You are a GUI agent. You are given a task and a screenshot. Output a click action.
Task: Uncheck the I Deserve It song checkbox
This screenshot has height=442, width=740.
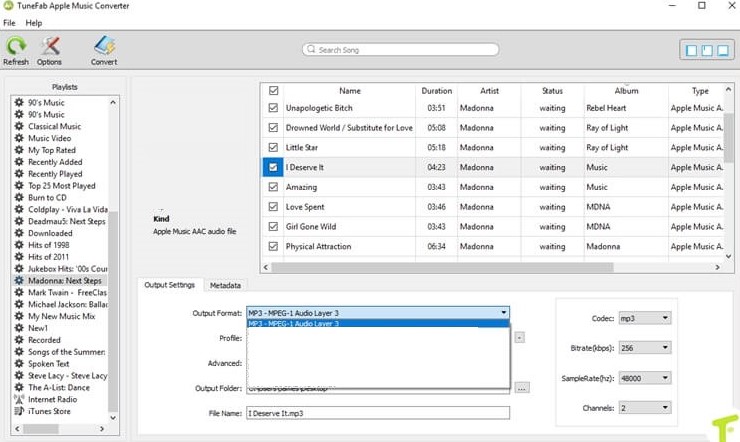tap(273, 167)
